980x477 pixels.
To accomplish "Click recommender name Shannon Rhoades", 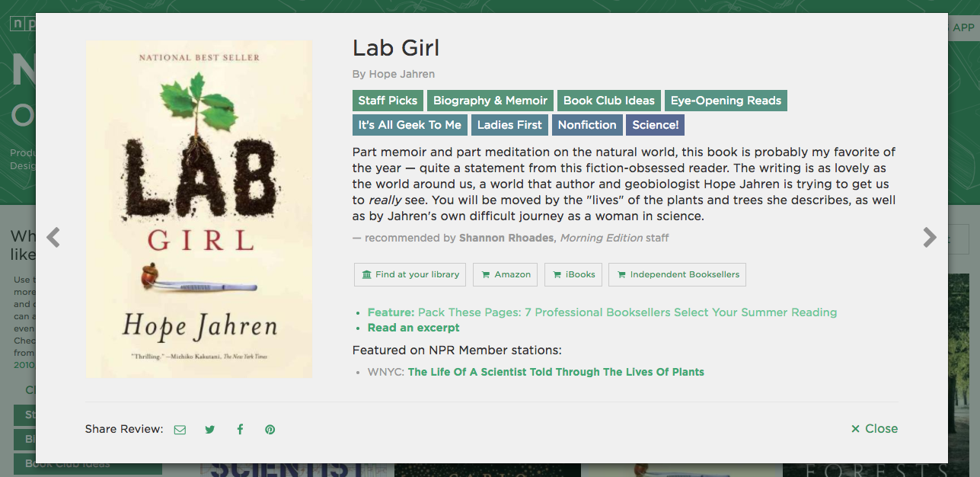I will tap(507, 238).
